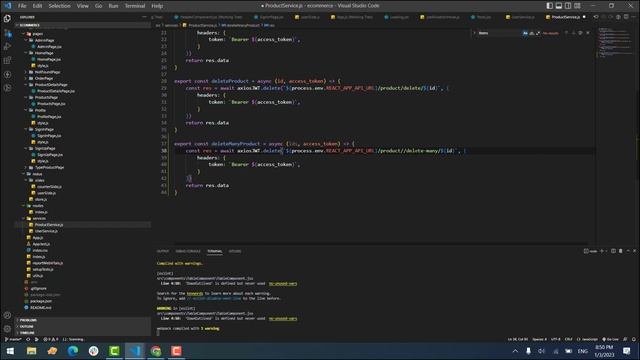Toggle primary sidebar layout icon in title bar
The height and width of the screenshot is (360, 640).
click(549, 6)
